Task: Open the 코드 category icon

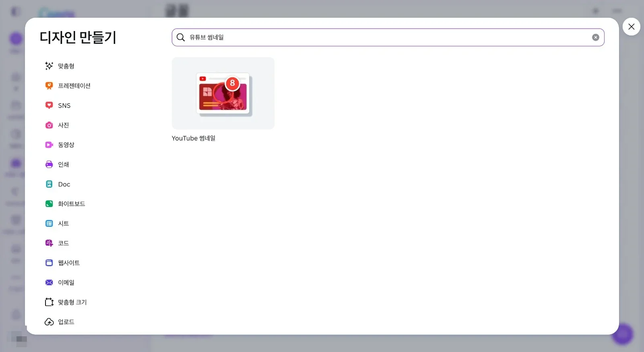Action: [49, 243]
